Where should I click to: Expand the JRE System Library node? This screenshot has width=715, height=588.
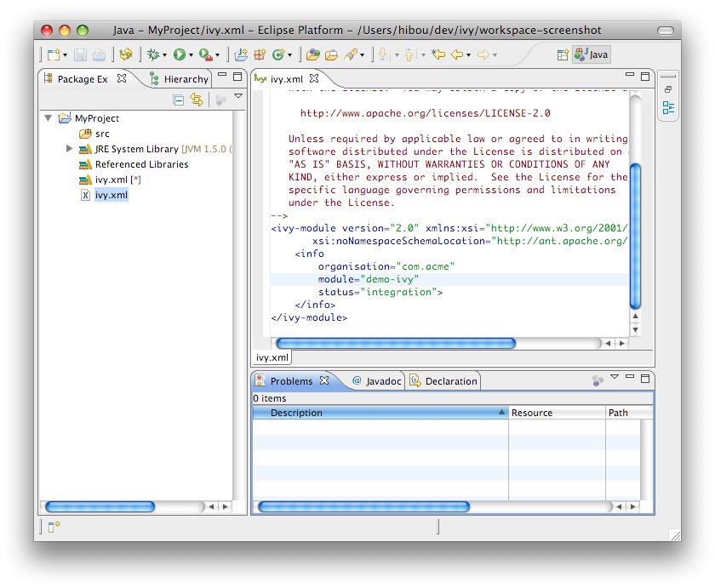click(x=70, y=149)
